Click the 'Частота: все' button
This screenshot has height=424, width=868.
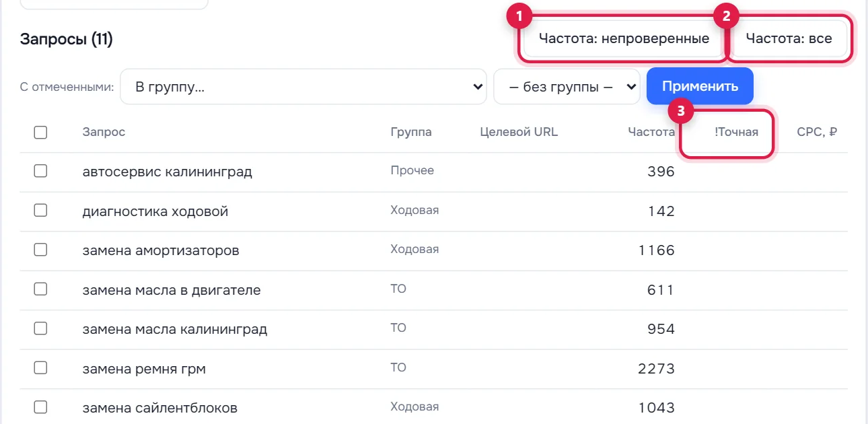[x=789, y=38]
